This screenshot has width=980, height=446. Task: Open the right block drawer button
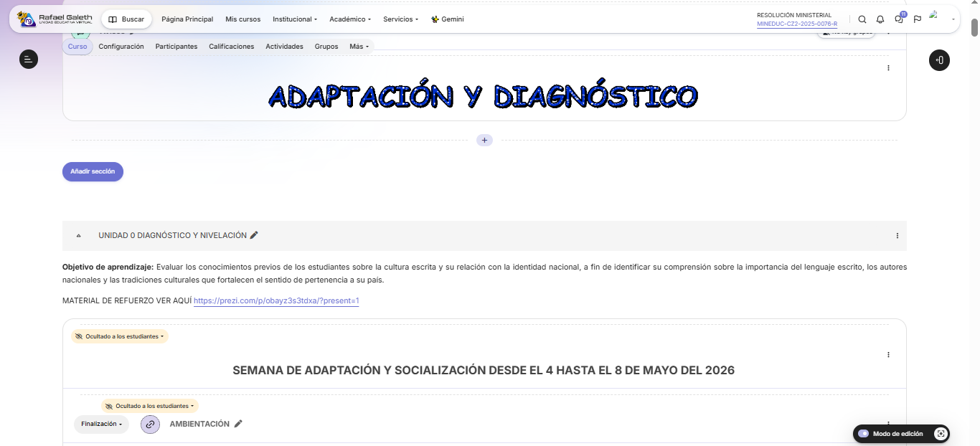tap(939, 60)
